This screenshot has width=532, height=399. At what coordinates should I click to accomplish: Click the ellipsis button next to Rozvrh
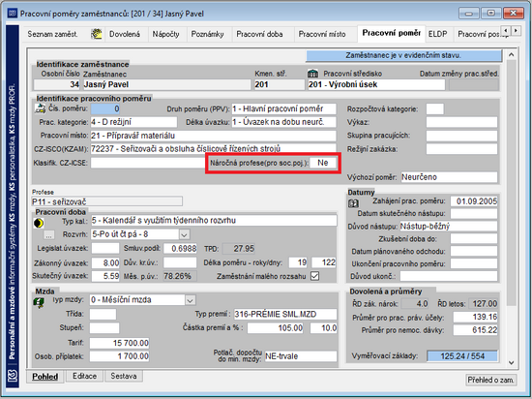tap(49, 234)
